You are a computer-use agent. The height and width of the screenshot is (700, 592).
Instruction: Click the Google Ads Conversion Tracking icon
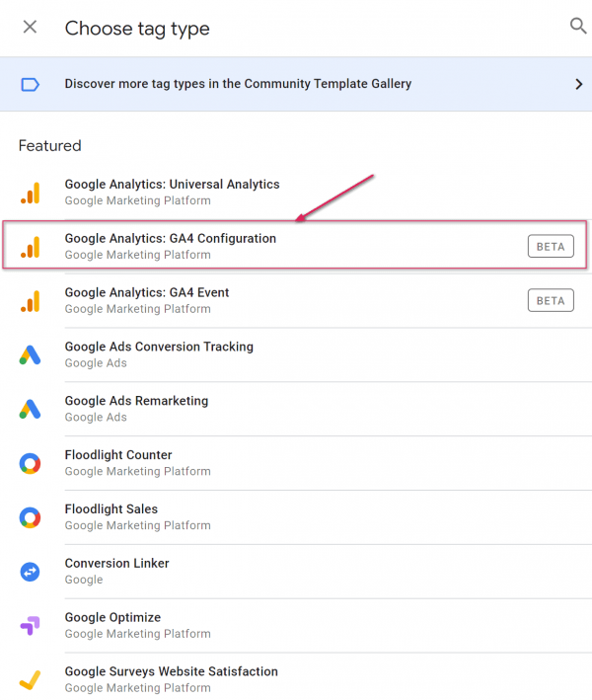30,354
